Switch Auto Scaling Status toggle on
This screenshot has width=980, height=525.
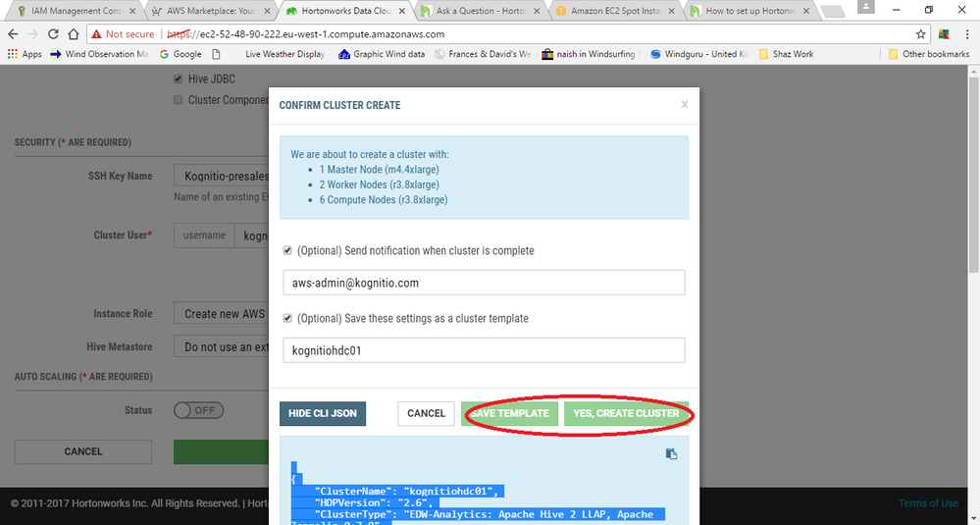point(198,410)
